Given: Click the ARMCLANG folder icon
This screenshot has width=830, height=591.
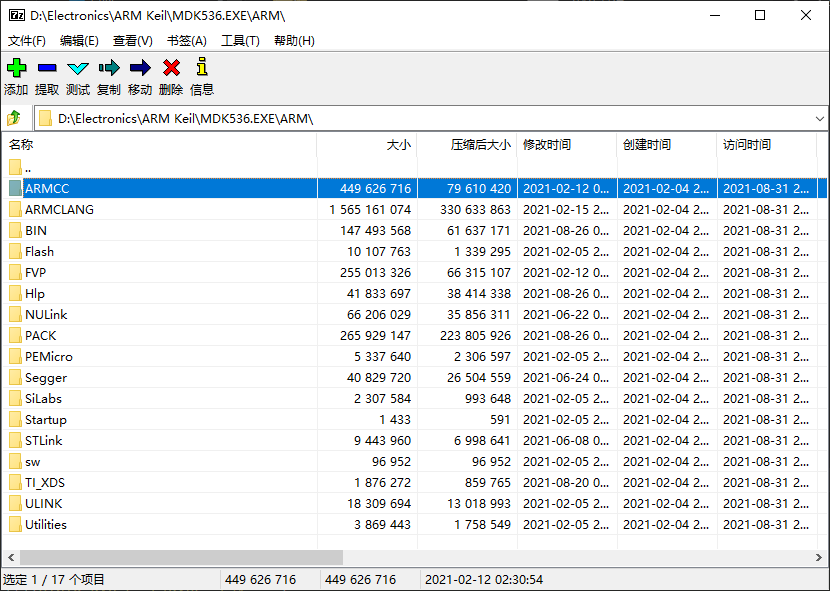Looking at the screenshot, I should (x=15, y=210).
